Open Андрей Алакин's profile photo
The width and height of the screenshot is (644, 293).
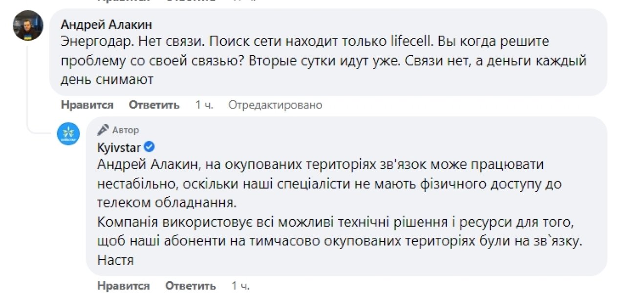point(28,25)
